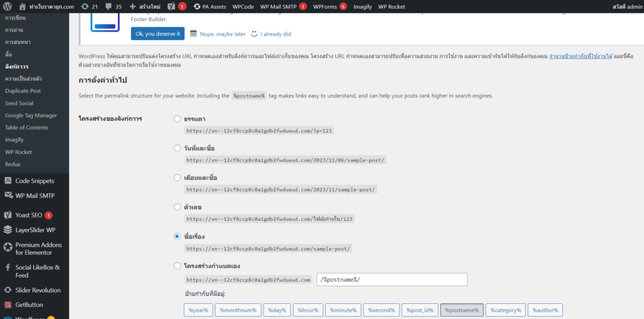Insert the %category% tag button
This screenshot has width=644, height=319.
[506, 310]
